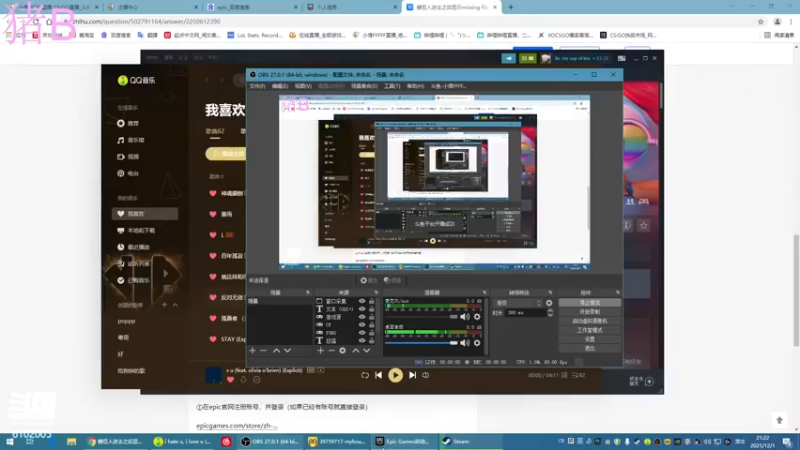The height and width of the screenshot is (450, 800).
Task: Mute the 麦克风/Aux speaker icon
Action: tap(465, 317)
